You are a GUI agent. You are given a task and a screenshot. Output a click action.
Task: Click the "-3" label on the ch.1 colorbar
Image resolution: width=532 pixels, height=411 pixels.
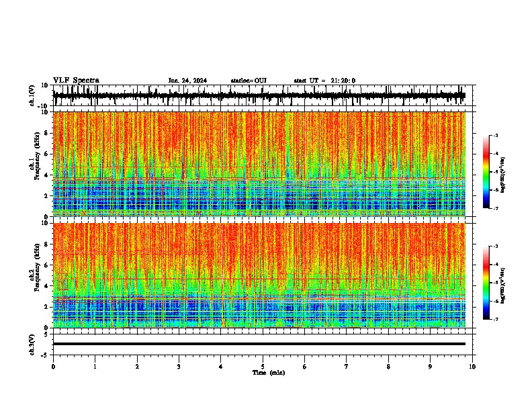pyautogui.click(x=495, y=135)
